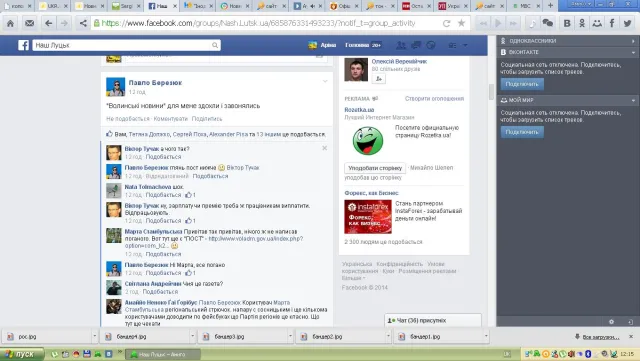Click the Уподобати сторінку button
The height and width of the screenshot is (361, 640).
click(x=375, y=168)
